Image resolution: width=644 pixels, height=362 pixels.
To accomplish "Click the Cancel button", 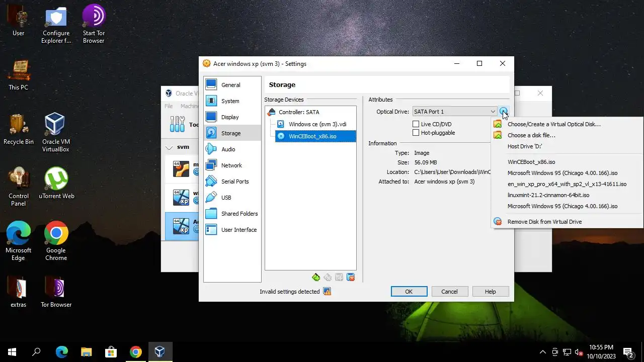I will coord(449,292).
